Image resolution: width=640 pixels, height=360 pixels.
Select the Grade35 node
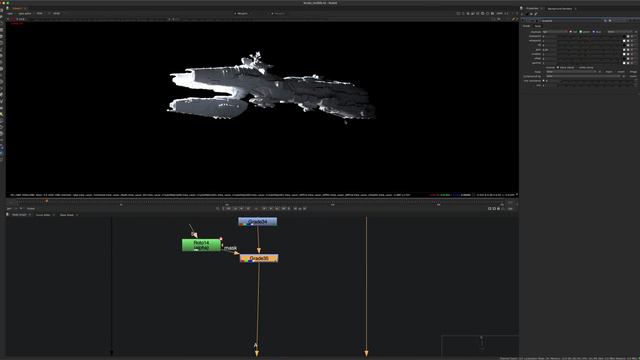pos(259,258)
